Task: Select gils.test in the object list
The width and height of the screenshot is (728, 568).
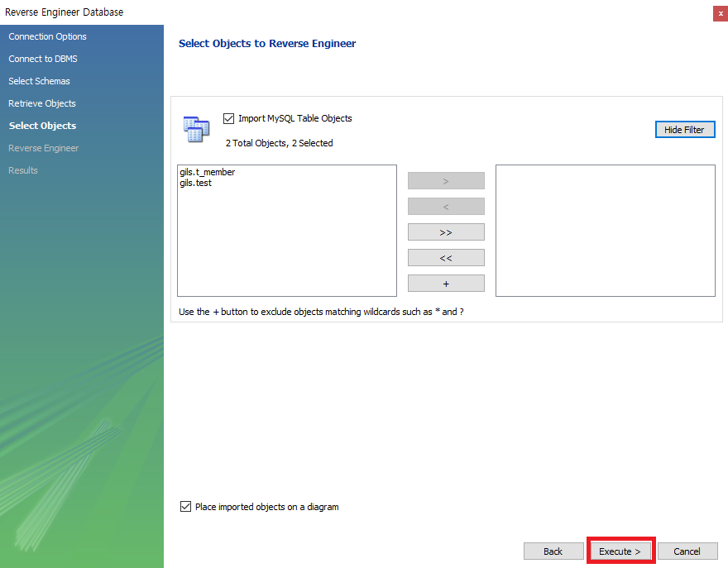Action: pyautogui.click(x=195, y=183)
